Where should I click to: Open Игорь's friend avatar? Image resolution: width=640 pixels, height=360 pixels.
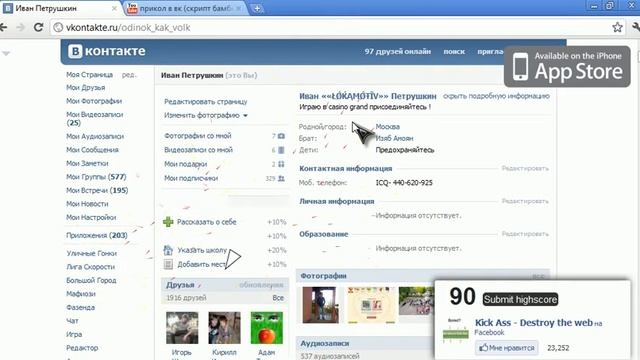click(x=182, y=328)
